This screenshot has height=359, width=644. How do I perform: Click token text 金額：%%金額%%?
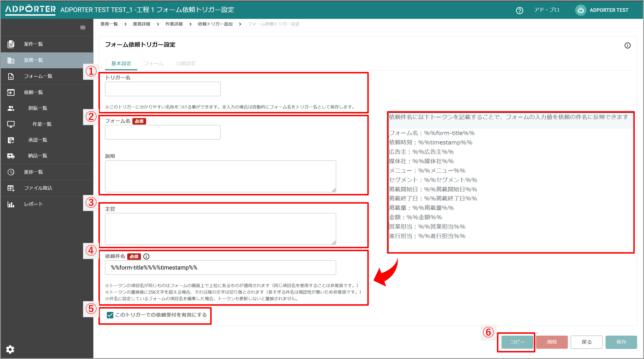[416, 217]
